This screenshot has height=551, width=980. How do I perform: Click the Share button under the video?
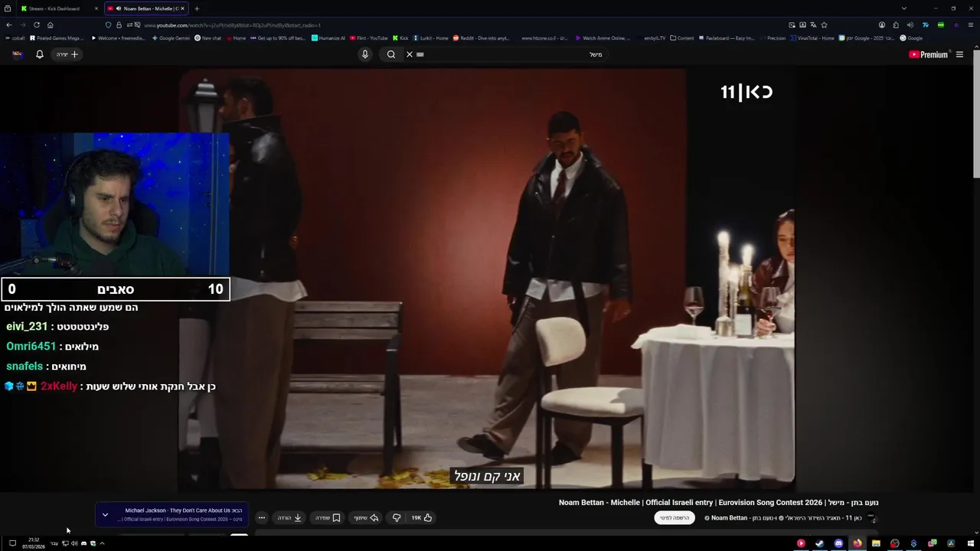coord(366,517)
